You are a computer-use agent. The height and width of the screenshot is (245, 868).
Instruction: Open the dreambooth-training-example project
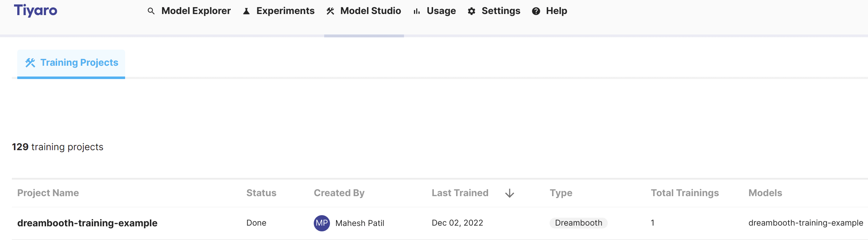[x=87, y=223]
